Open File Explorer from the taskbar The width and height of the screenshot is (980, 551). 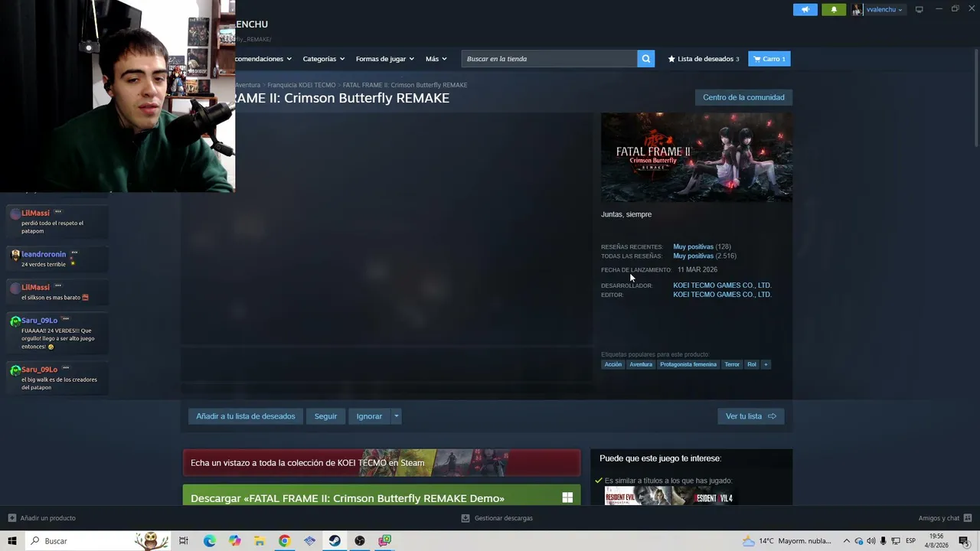260,541
